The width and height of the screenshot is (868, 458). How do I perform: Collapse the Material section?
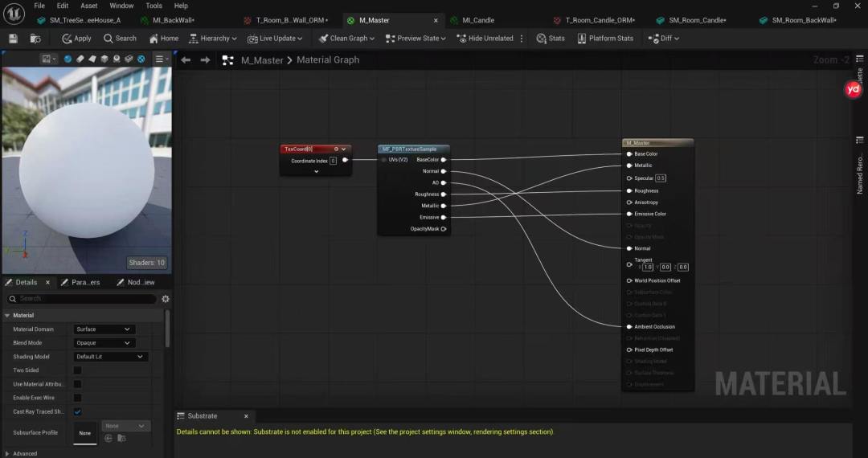coord(7,315)
